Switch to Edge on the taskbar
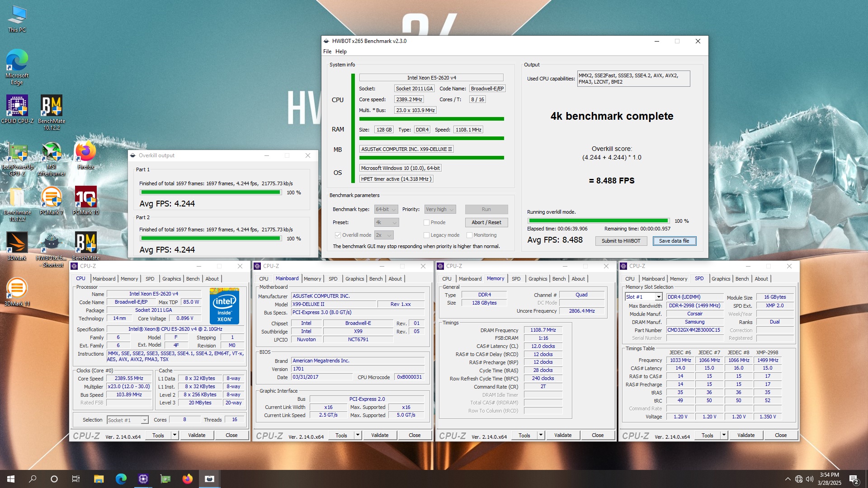Viewport: 868px width, 488px height. tap(121, 479)
